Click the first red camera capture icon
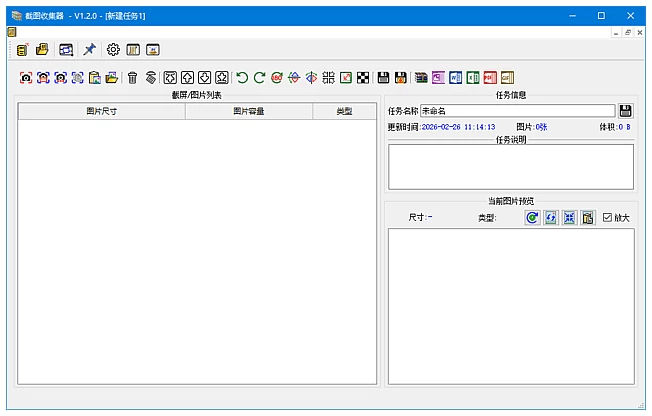This screenshot has width=652, height=416. click(x=26, y=77)
